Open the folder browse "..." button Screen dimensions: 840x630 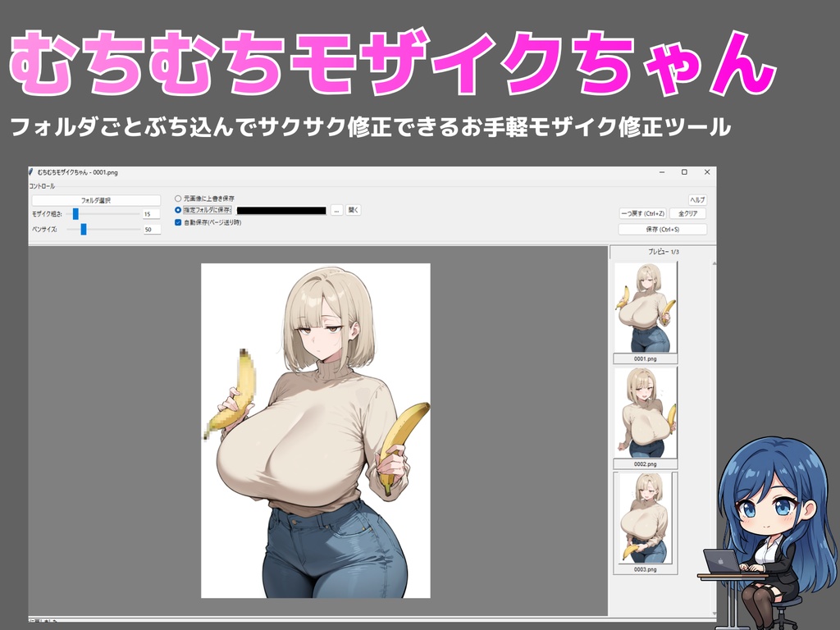(x=336, y=210)
